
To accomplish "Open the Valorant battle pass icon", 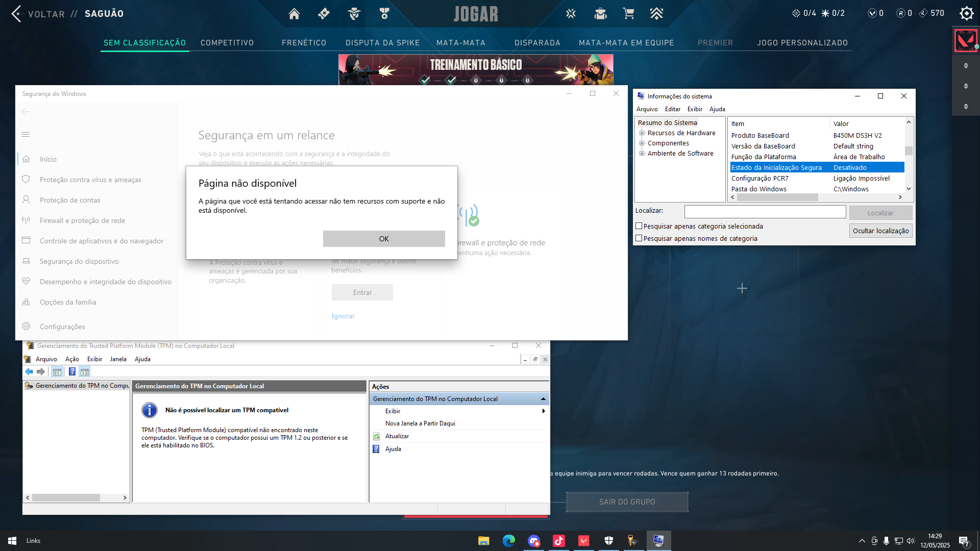I will click(x=324, y=14).
